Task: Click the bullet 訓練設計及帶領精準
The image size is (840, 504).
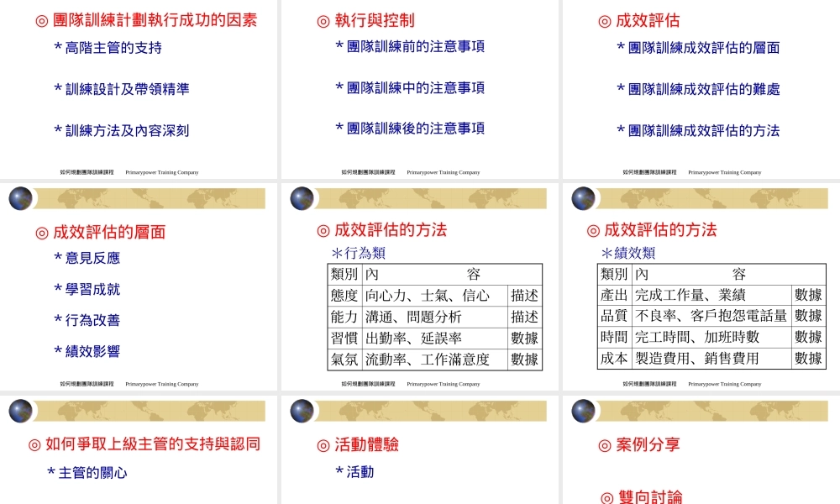Action: tap(122, 89)
